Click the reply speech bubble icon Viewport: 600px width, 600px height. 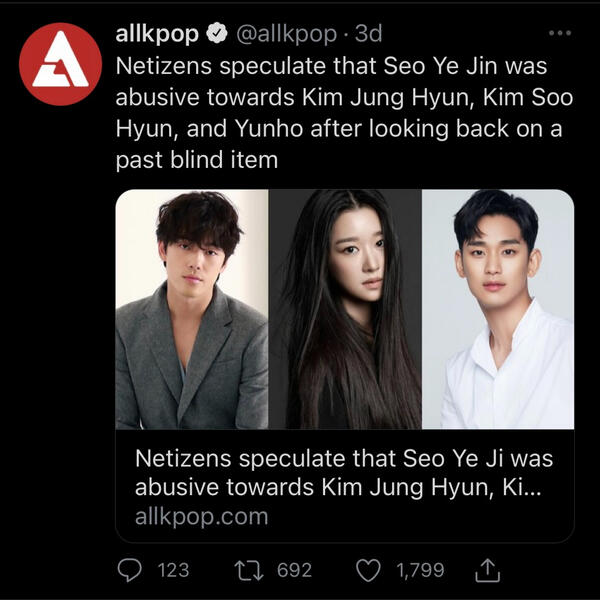click(131, 570)
